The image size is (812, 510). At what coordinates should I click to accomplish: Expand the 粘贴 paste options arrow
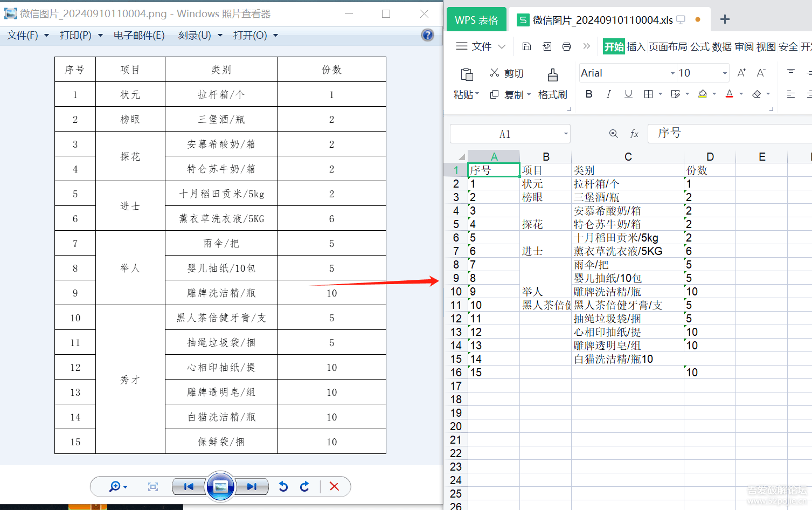point(476,93)
